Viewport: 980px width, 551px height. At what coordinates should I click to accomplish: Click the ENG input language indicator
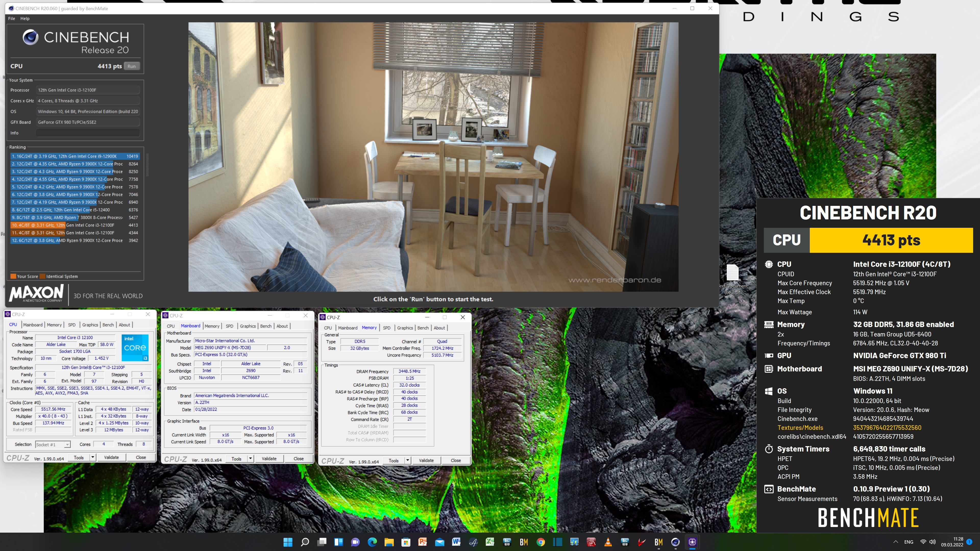coord(909,542)
